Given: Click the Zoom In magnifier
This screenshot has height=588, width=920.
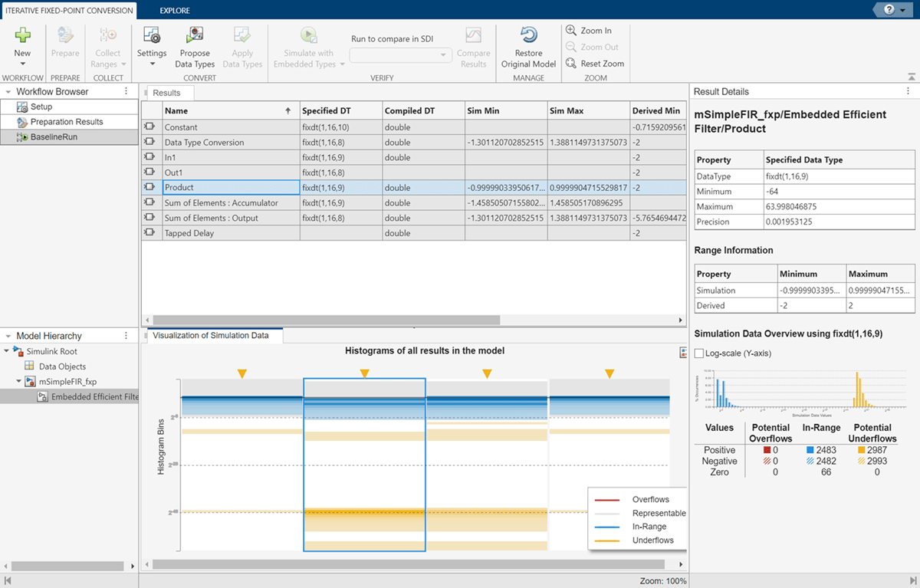Looking at the screenshot, I should click(571, 31).
